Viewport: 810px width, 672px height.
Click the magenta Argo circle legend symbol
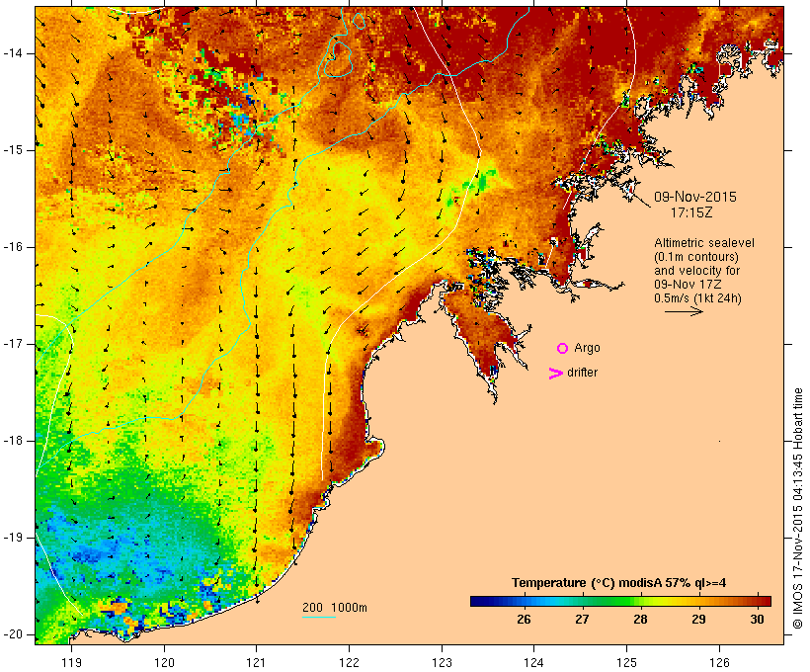pos(563,349)
